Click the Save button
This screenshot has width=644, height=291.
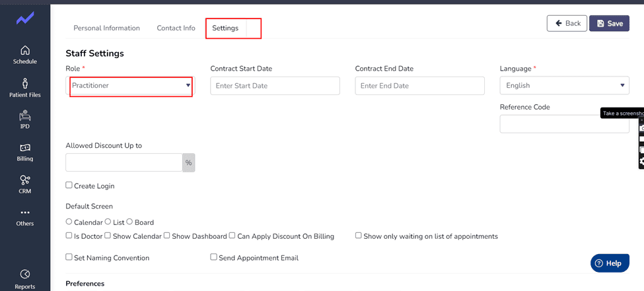[609, 23]
